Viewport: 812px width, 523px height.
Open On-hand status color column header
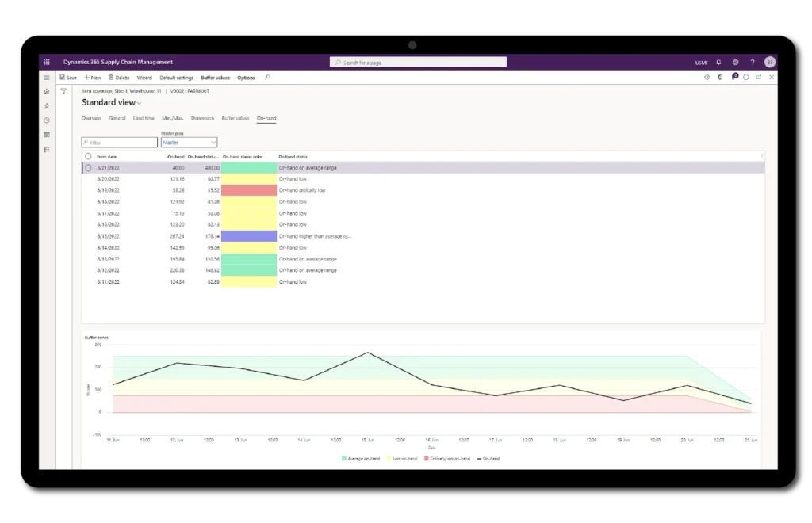pos(243,157)
